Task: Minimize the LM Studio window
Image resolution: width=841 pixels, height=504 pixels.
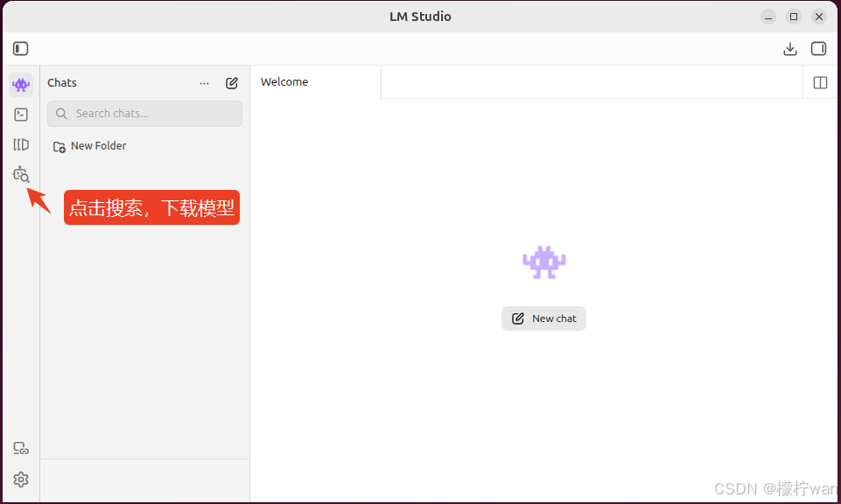Action: [768, 17]
